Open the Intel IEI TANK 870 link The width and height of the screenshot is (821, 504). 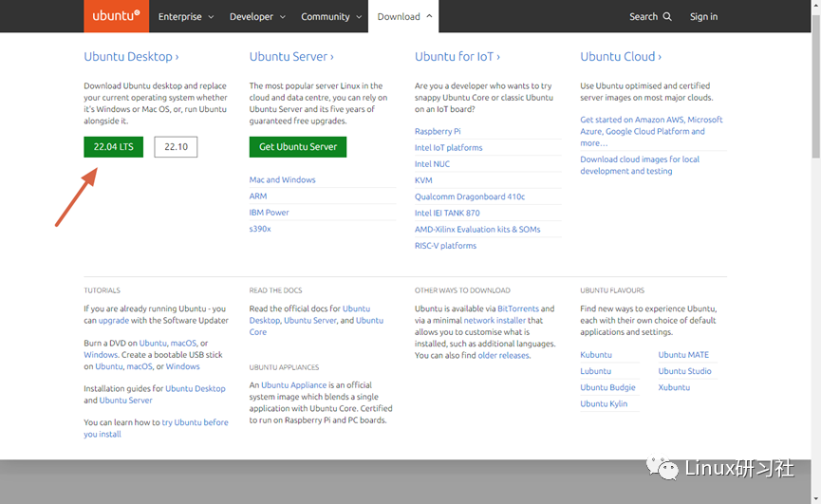click(447, 213)
